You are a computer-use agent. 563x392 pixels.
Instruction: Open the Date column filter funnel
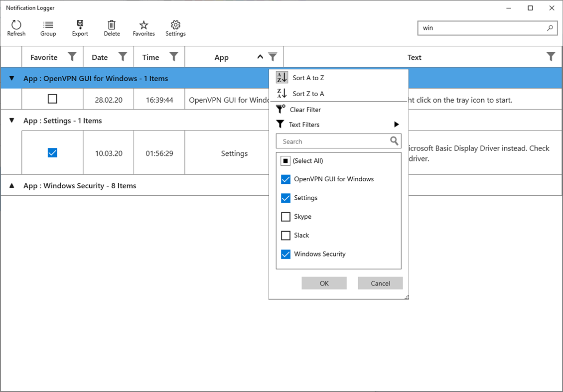[123, 57]
